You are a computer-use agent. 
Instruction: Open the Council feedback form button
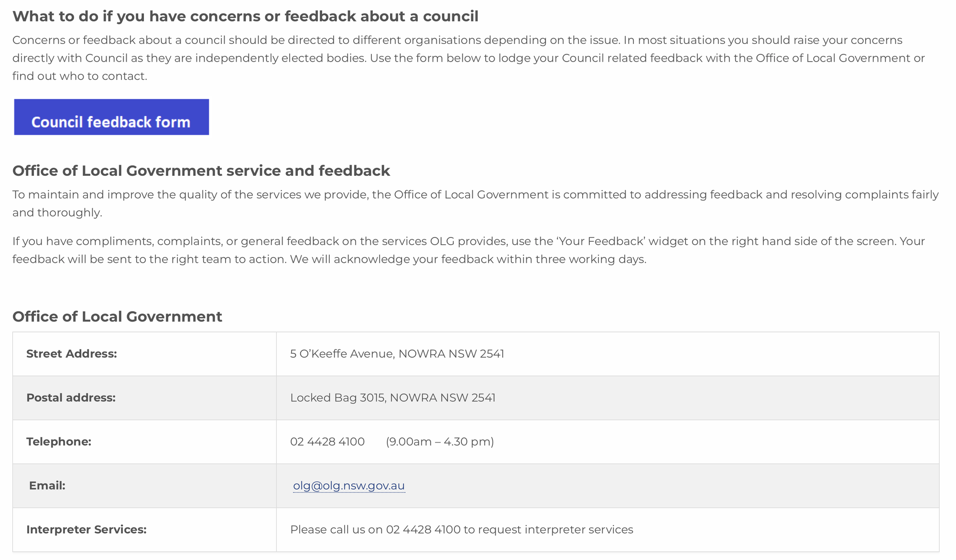click(111, 118)
